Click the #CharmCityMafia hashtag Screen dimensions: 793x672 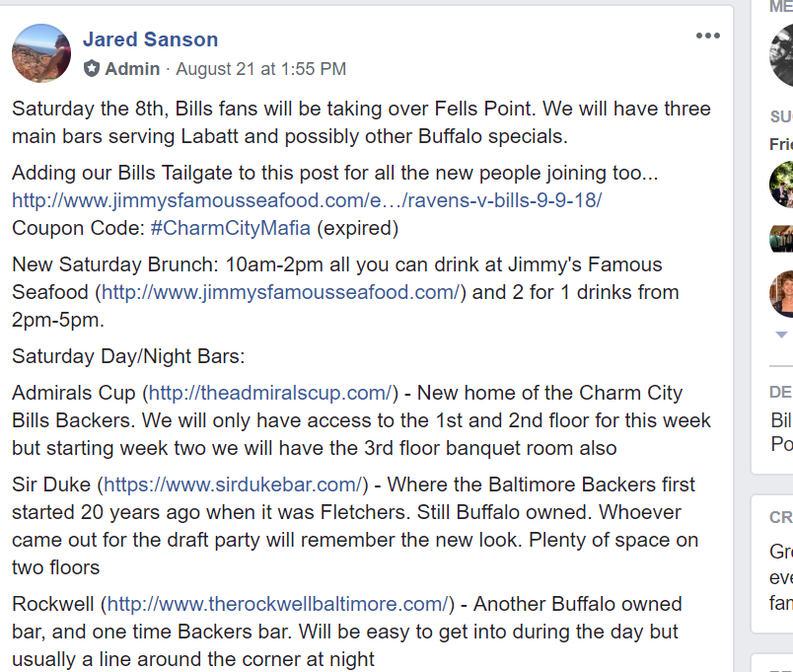[231, 228]
